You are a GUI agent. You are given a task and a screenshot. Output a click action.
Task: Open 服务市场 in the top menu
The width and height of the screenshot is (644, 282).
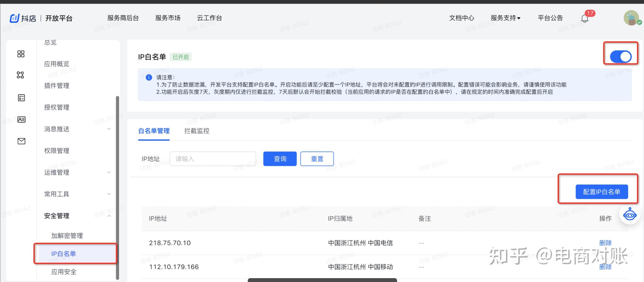tap(167, 18)
